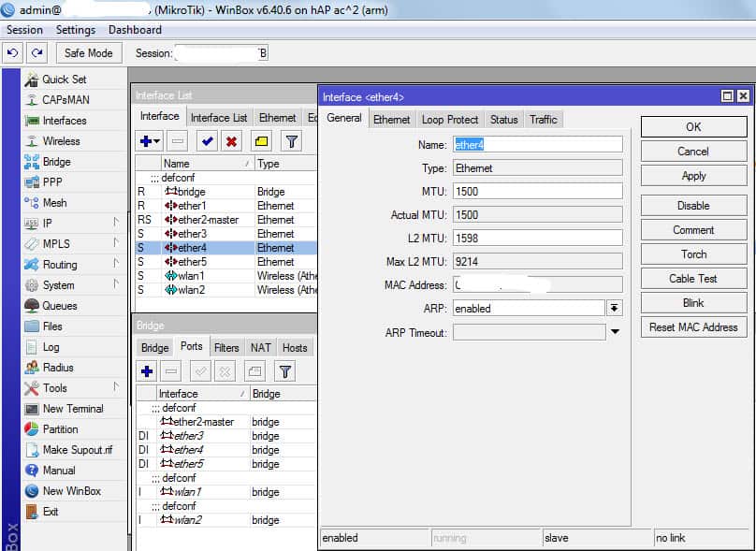Click OK in ether4 dialog
This screenshot has height=551, width=756.
pos(694,127)
